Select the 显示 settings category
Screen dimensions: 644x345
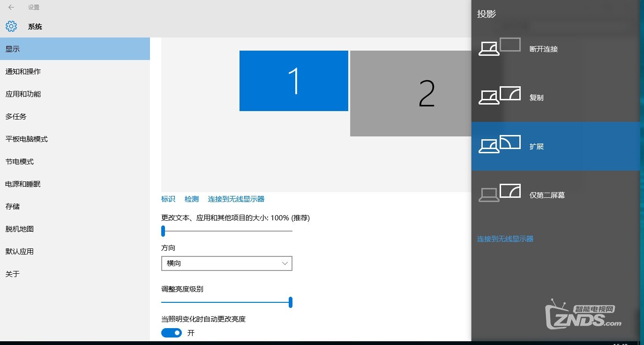pyautogui.click(x=75, y=49)
